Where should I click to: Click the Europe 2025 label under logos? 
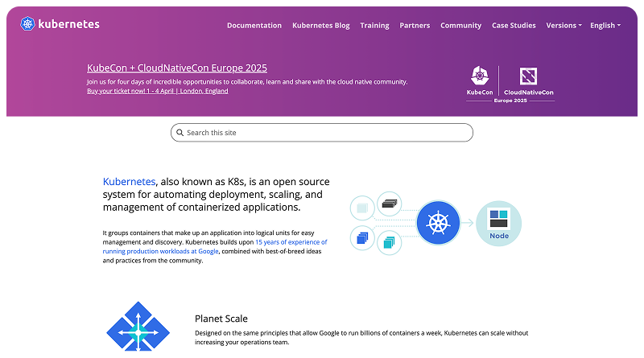click(510, 101)
